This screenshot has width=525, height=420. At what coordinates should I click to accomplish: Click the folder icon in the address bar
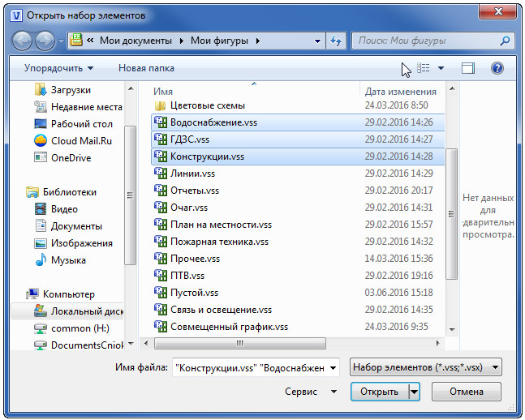pyautogui.click(x=76, y=41)
